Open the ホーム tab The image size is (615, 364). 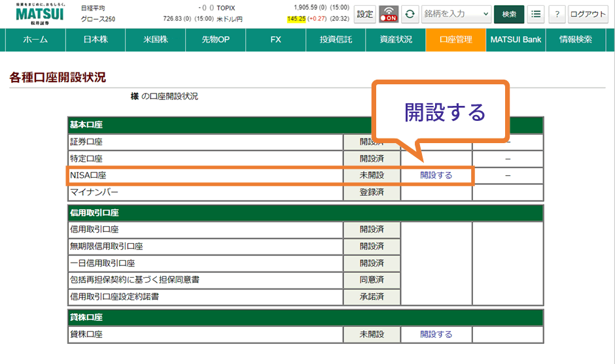[35, 40]
